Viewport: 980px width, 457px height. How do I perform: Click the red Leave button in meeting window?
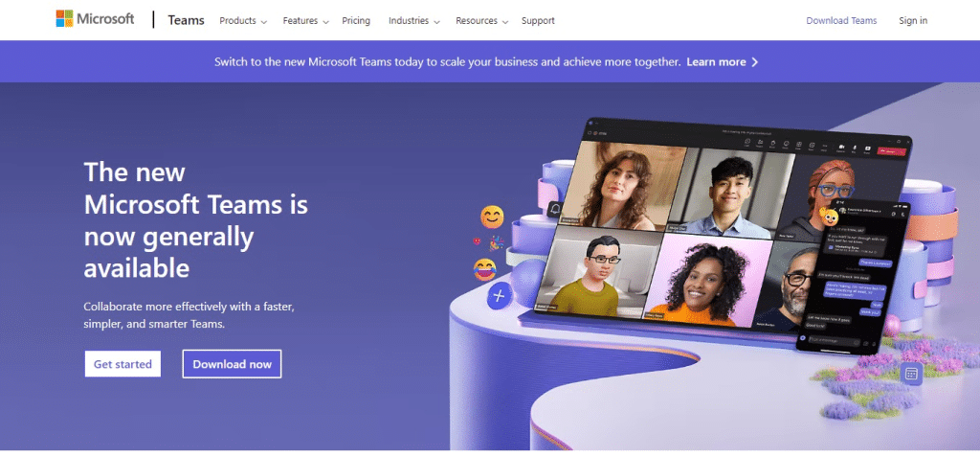(892, 150)
